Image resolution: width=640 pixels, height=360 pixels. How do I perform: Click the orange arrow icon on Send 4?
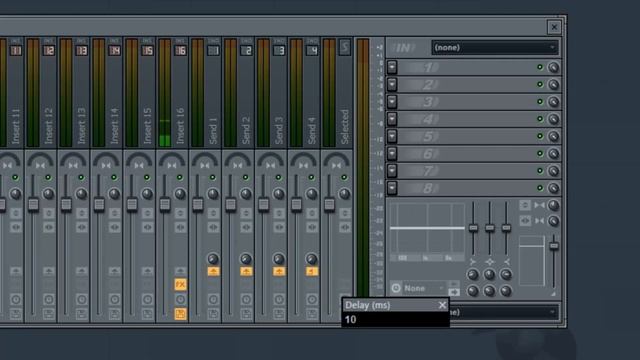(x=312, y=271)
